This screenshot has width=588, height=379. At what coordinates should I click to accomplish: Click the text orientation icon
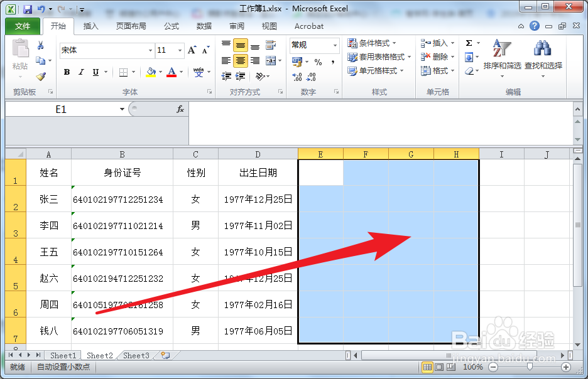point(260,77)
